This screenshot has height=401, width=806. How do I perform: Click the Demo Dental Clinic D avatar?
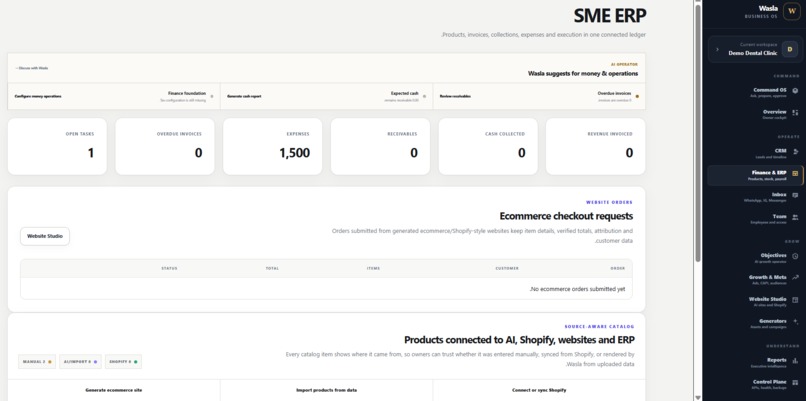(790, 49)
